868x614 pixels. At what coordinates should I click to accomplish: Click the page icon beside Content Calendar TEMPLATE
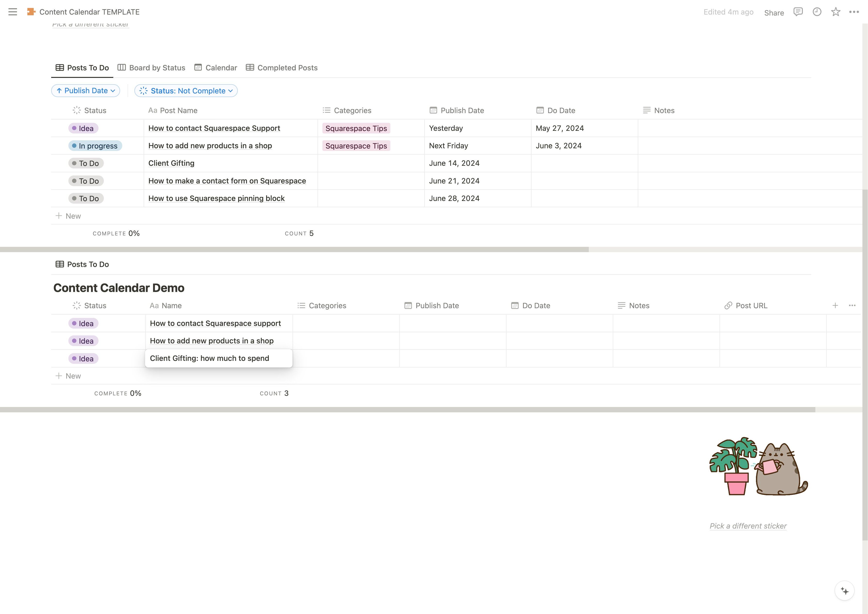pos(31,12)
